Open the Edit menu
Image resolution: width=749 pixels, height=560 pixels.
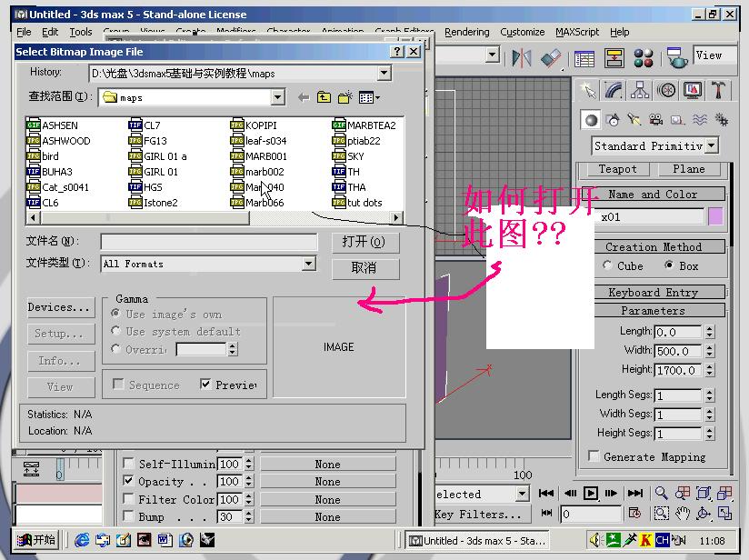pyautogui.click(x=50, y=32)
